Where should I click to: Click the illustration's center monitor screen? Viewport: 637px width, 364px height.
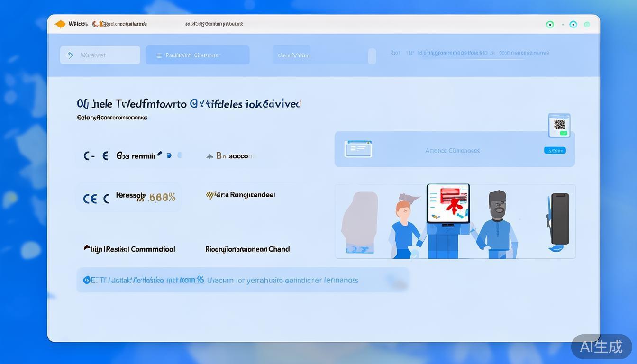tap(448, 203)
